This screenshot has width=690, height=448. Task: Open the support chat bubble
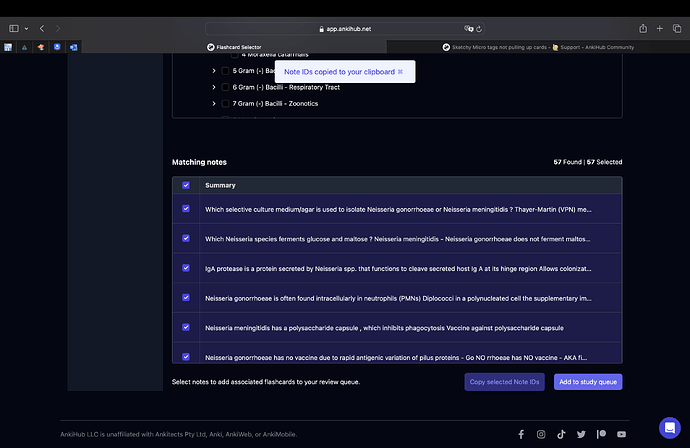(x=670, y=428)
